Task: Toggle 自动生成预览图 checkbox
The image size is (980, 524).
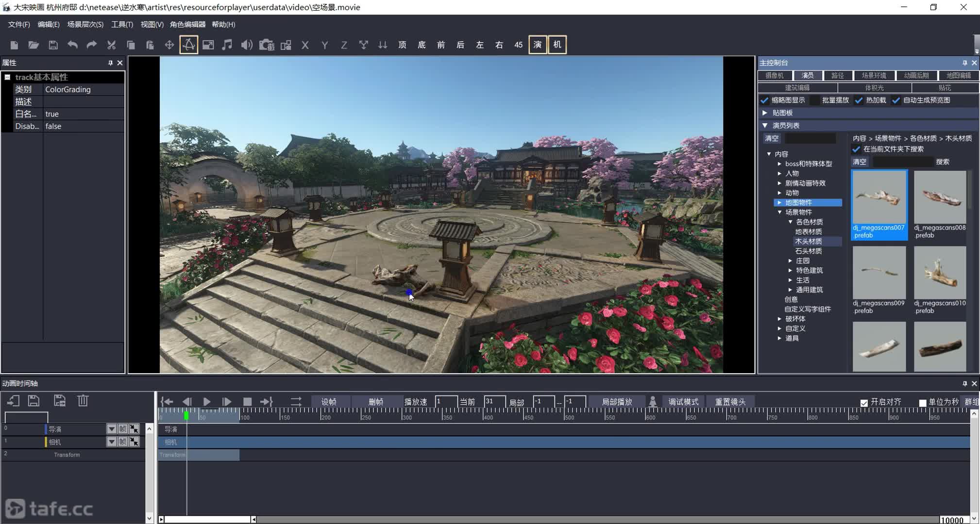Action: 896,100
